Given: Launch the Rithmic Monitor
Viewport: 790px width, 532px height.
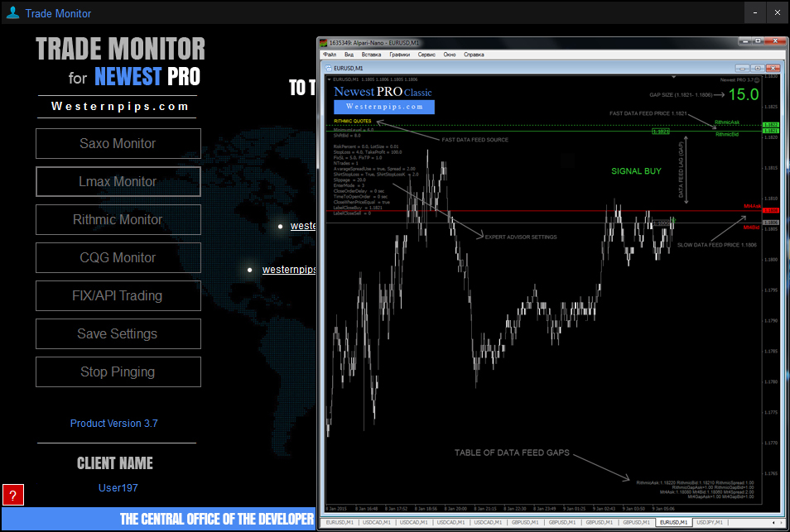Looking at the screenshot, I should 118,219.
